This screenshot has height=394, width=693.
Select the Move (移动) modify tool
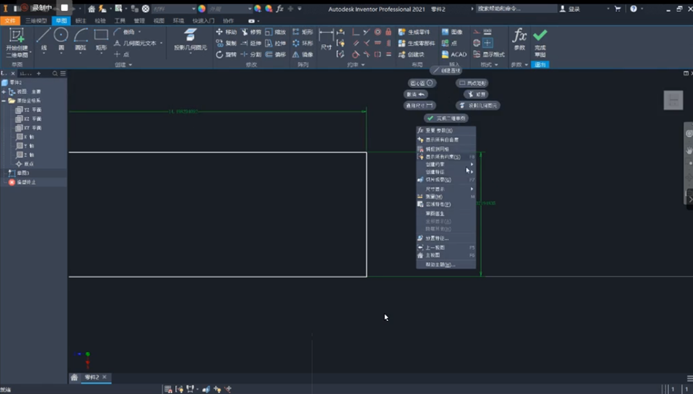226,32
